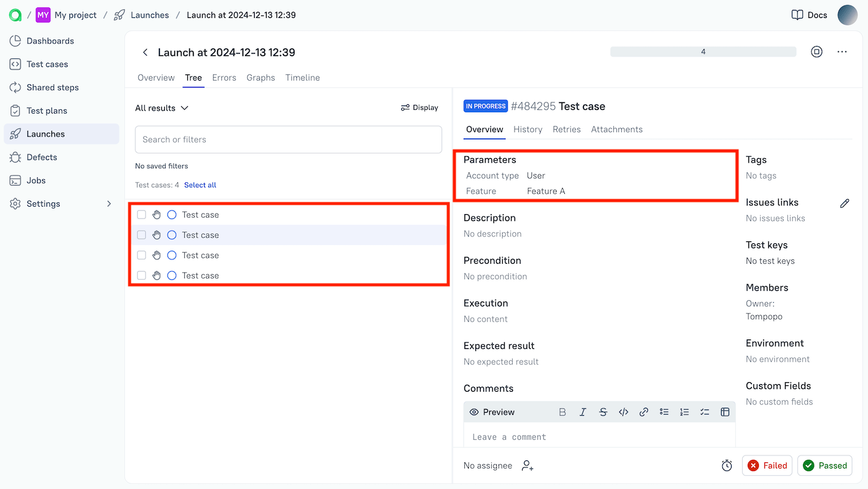Expand the Settings sidebar section
The width and height of the screenshot is (868, 489).
[108, 204]
